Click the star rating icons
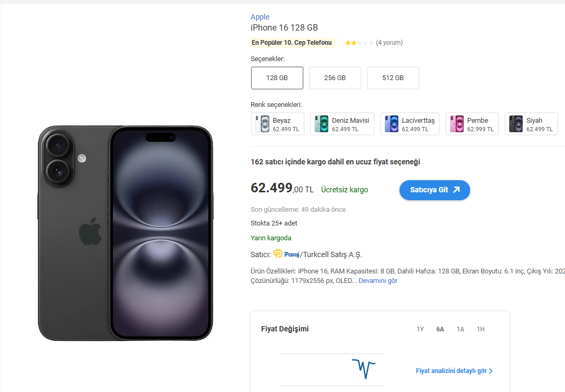Screen dimensions: 565x392 (359, 43)
